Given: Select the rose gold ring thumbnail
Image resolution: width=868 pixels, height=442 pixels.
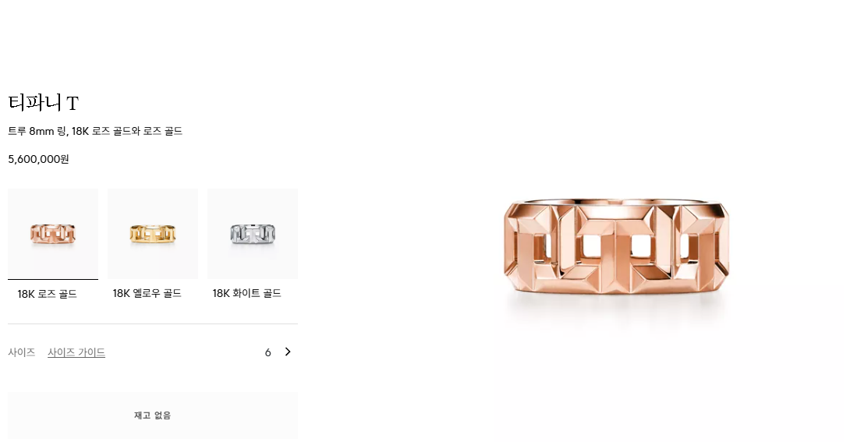Looking at the screenshot, I should (x=53, y=233).
